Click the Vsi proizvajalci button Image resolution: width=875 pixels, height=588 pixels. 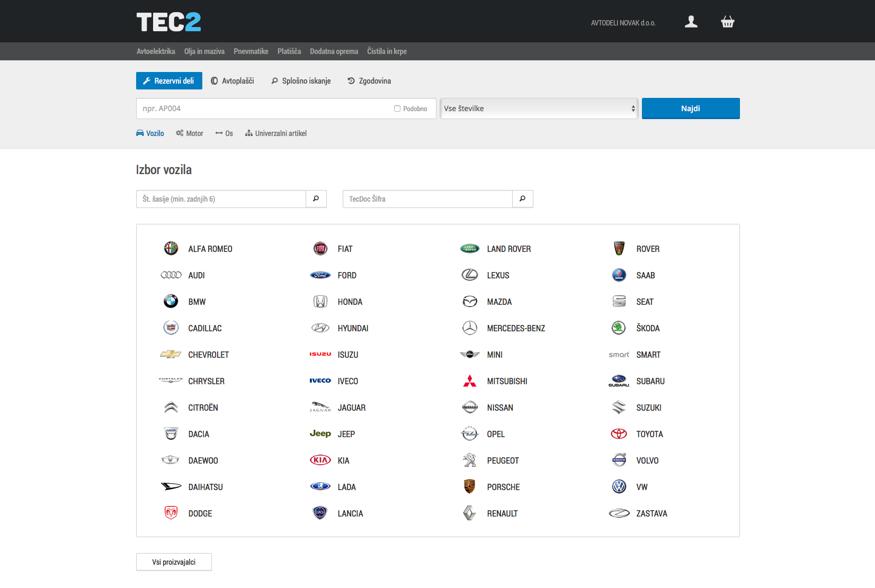pyautogui.click(x=174, y=562)
